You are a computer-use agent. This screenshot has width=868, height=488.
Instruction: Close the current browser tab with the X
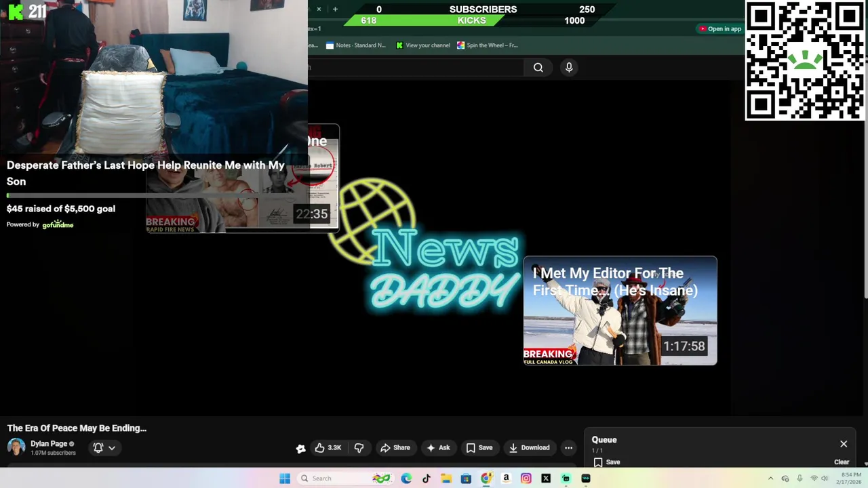[x=319, y=9]
